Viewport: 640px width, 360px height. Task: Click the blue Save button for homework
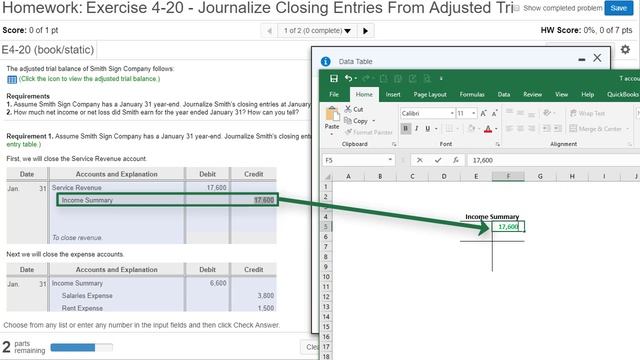(618, 8)
